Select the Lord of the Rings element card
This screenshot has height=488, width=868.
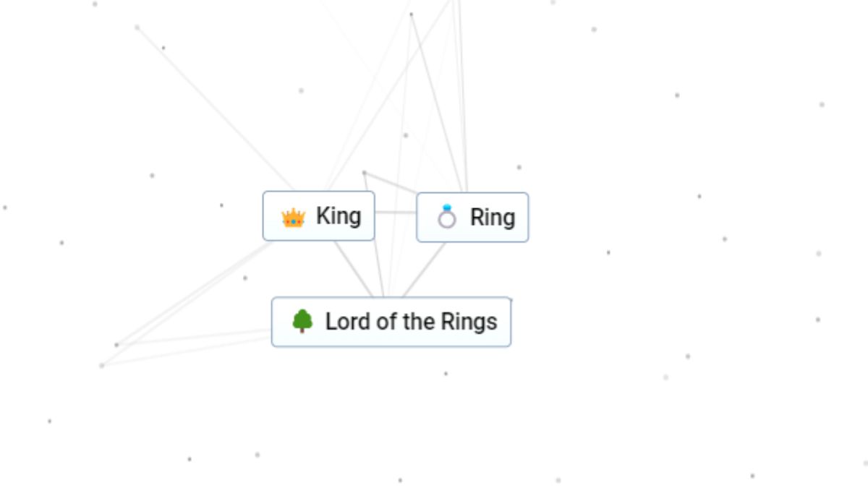pos(391,322)
